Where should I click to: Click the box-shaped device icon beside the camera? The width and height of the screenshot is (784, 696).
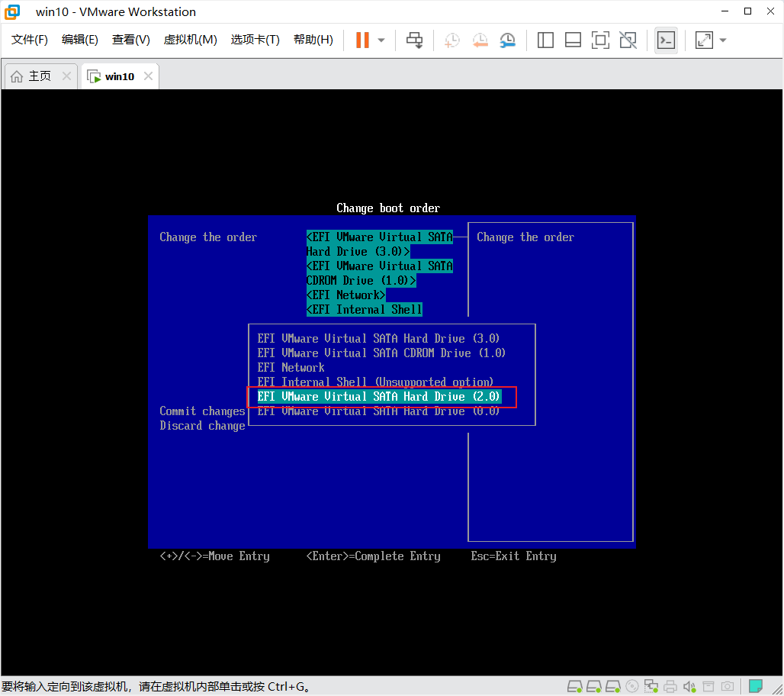[x=708, y=686]
